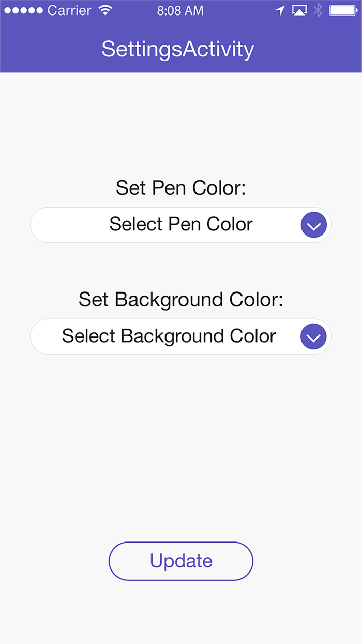The width and height of the screenshot is (362, 644).
Task: Open the Select Pen Color dropdown
Action: pyautogui.click(x=180, y=225)
